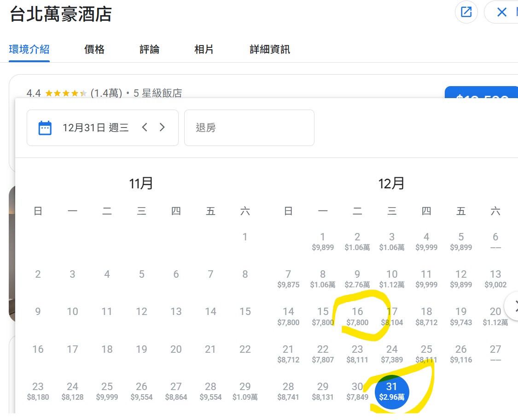Switch to the 價格 tab
The height and width of the screenshot is (420, 518).
tap(94, 50)
